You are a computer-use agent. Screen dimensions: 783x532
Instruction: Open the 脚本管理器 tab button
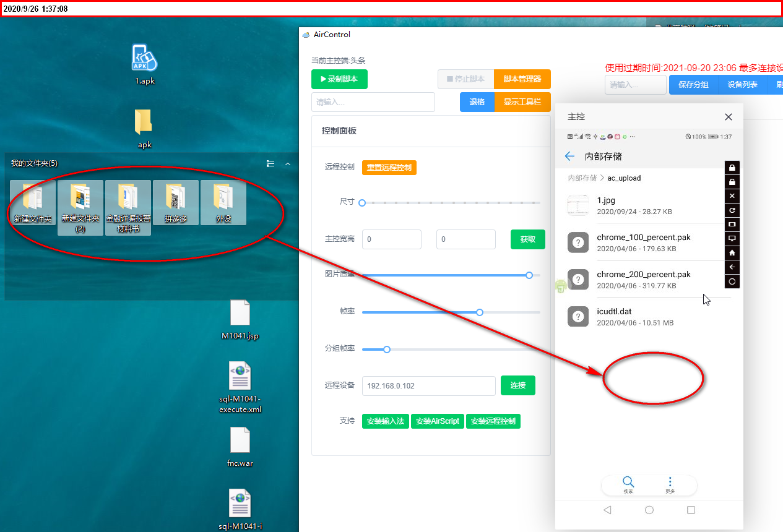point(522,79)
